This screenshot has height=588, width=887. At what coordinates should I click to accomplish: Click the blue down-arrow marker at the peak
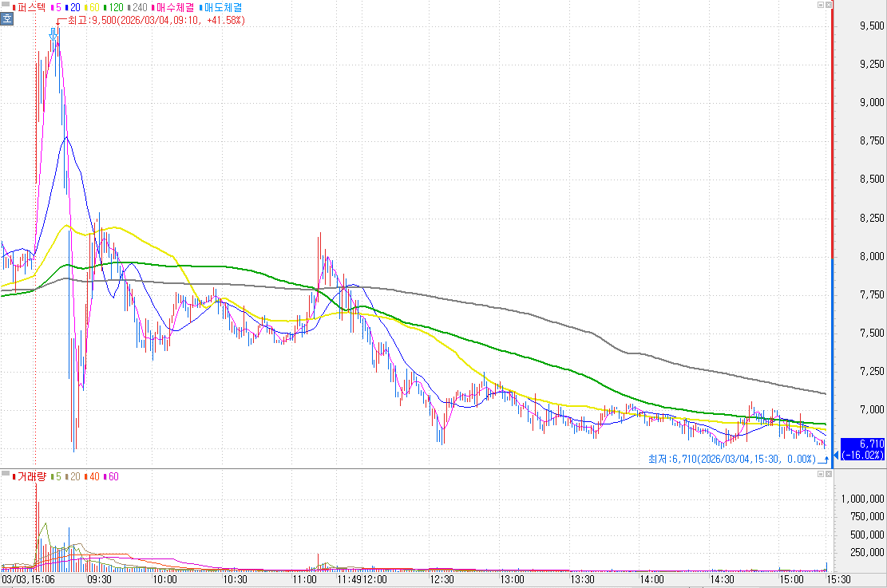53,34
